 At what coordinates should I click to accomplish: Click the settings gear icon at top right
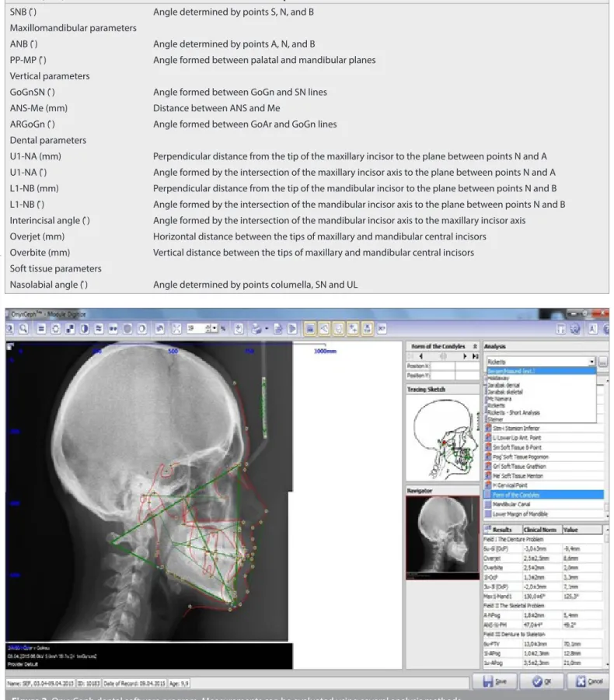[x=575, y=329]
